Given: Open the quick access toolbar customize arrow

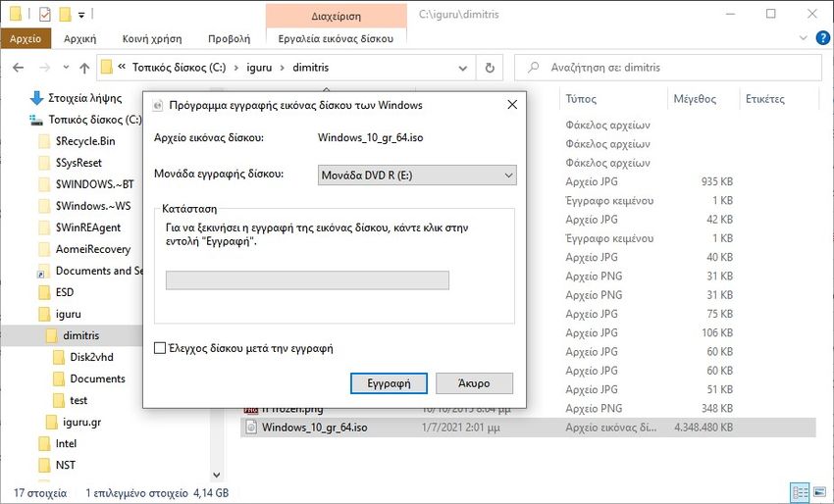Looking at the screenshot, I should click(81, 16).
